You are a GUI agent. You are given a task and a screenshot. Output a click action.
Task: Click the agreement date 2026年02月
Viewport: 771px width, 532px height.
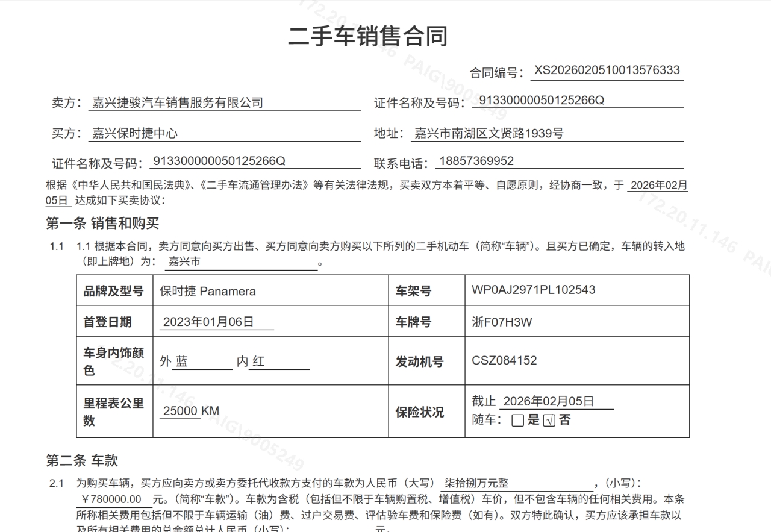pyautogui.click(x=658, y=185)
